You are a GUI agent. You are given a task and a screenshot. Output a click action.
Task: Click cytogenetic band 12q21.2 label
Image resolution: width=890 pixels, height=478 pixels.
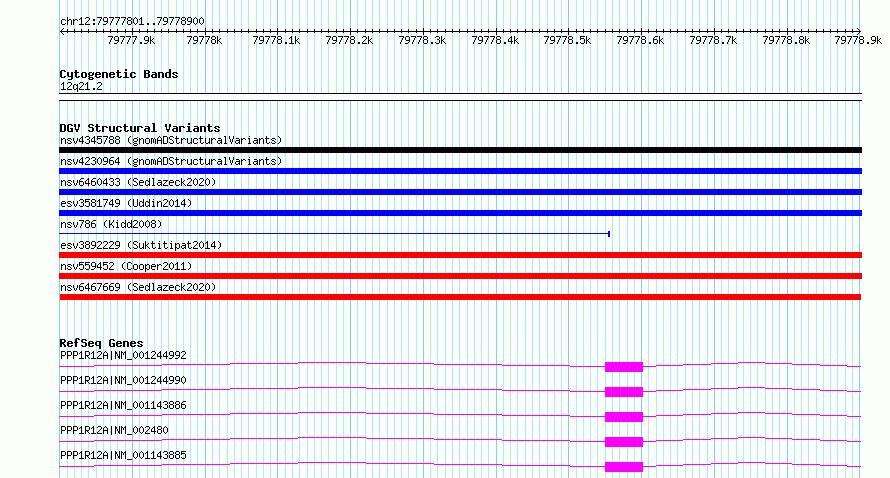81,86
